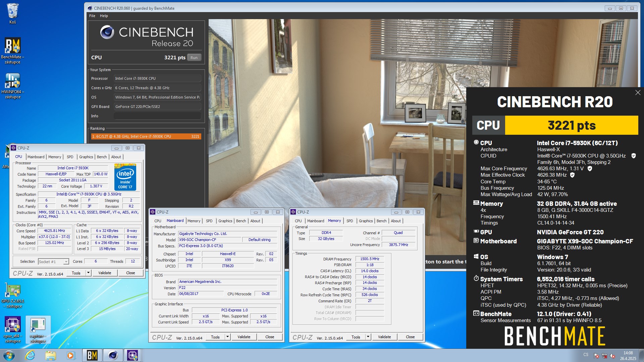The image size is (644, 362).
Task: Open About tab in left CPU-Z window
Action: 116,157
